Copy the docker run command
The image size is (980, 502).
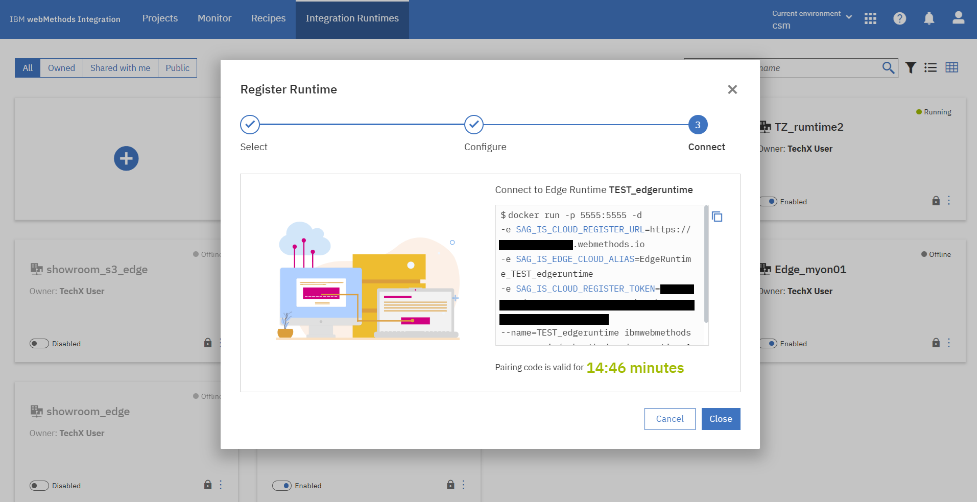717,217
